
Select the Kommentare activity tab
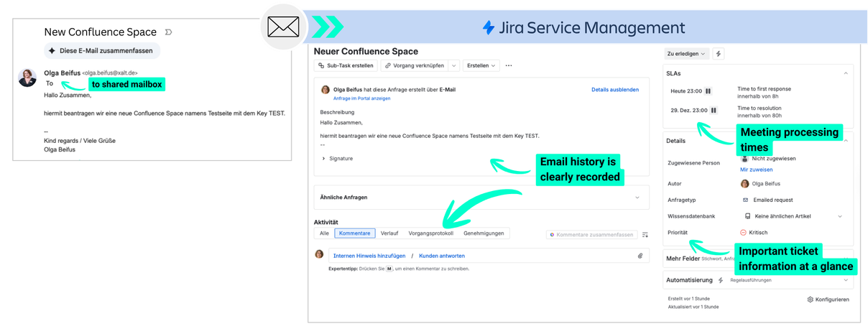(x=354, y=233)
